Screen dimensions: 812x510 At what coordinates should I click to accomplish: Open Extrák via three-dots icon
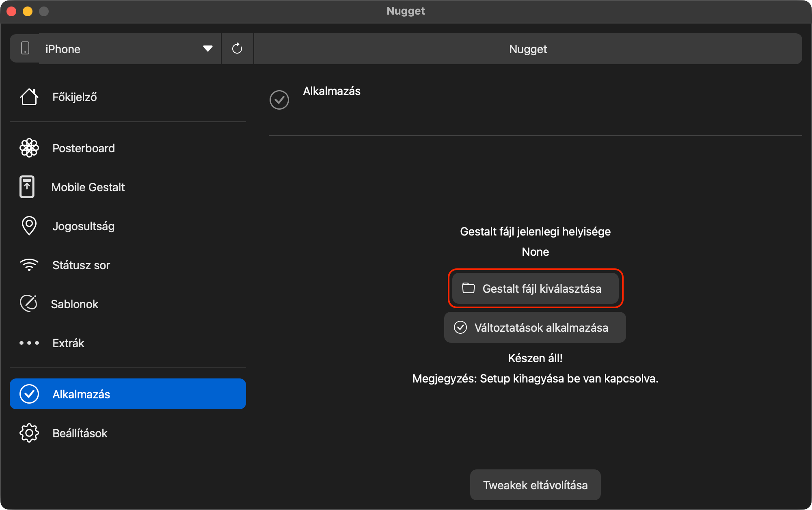tap(29, 343)
